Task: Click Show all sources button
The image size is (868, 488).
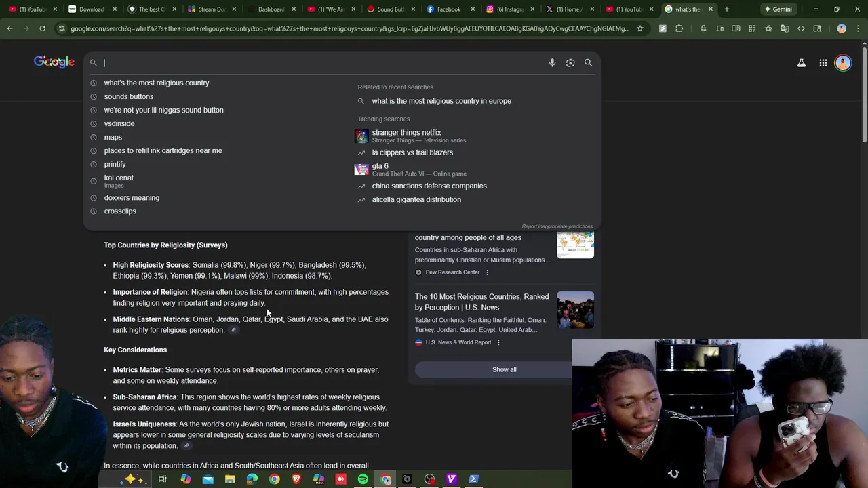Action: [x=504, y=369]
